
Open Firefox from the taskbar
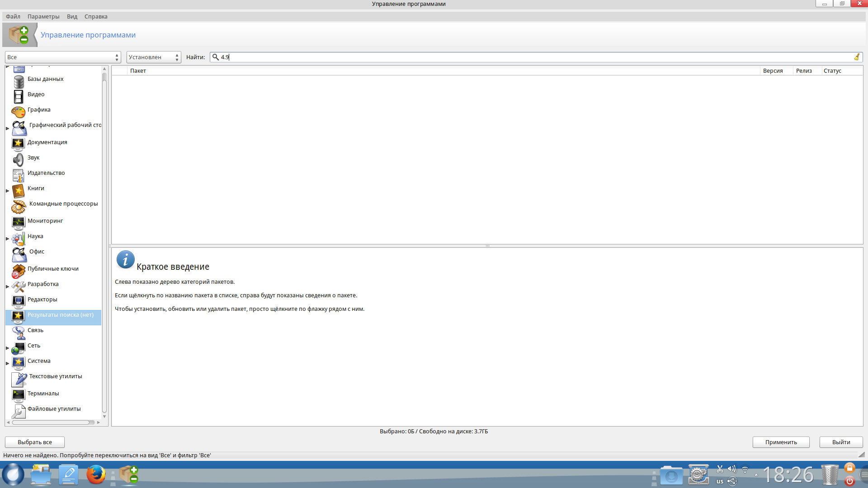(96, 475)
